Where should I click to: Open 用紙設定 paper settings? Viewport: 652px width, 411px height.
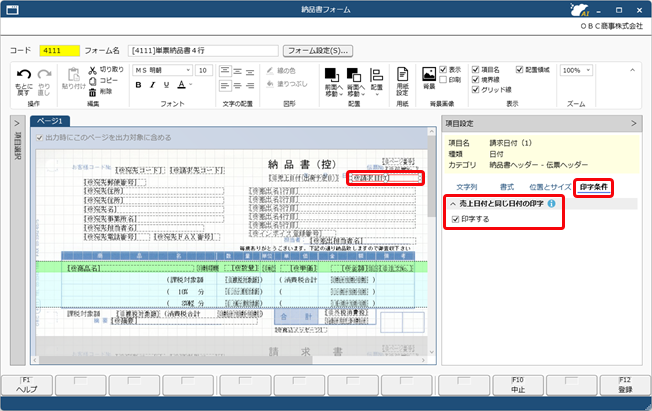[402, 81]
